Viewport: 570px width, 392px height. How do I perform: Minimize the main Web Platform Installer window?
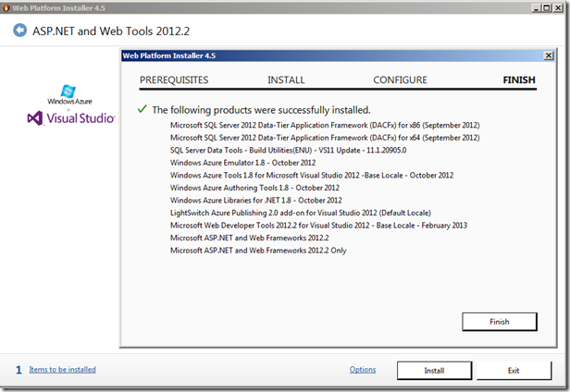tap(536, 7)
